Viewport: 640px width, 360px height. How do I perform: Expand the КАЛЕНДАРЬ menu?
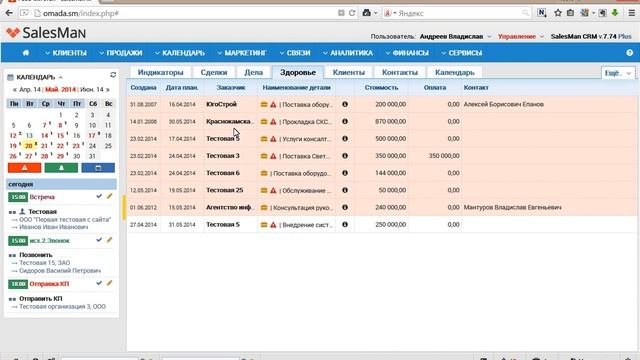(180, 53)
